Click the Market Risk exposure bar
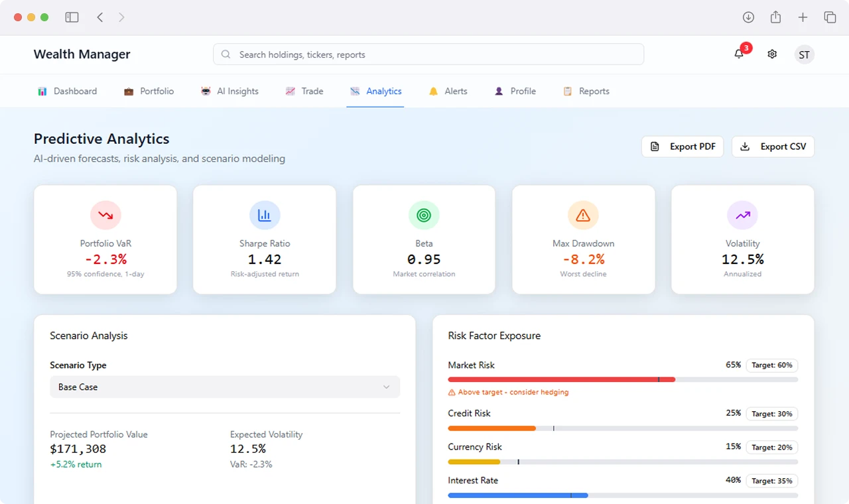849x504 pixels. (623, 379)
